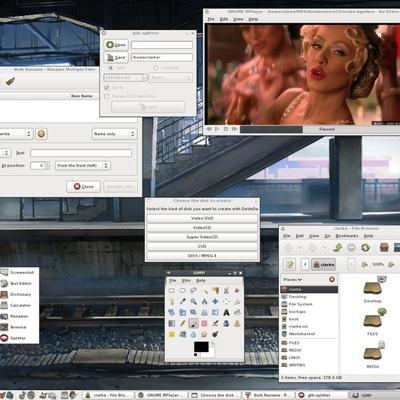Select the highlighted Paintbrush tool in GIMP
Image resolution: width=400 pixels, height=400 pixels.
pyautogui.click(x=193, y=323)
